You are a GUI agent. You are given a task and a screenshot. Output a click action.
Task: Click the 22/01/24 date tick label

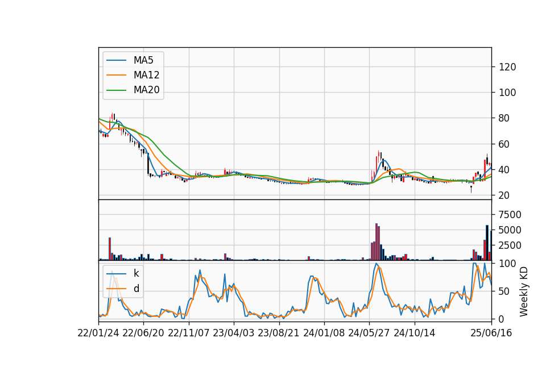pyautogui.click(x=98, y=333)
